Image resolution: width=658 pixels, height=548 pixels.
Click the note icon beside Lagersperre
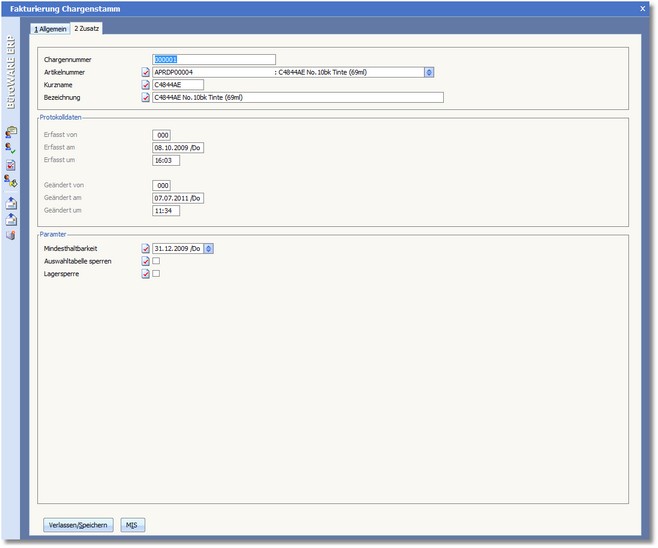point(146,273)
